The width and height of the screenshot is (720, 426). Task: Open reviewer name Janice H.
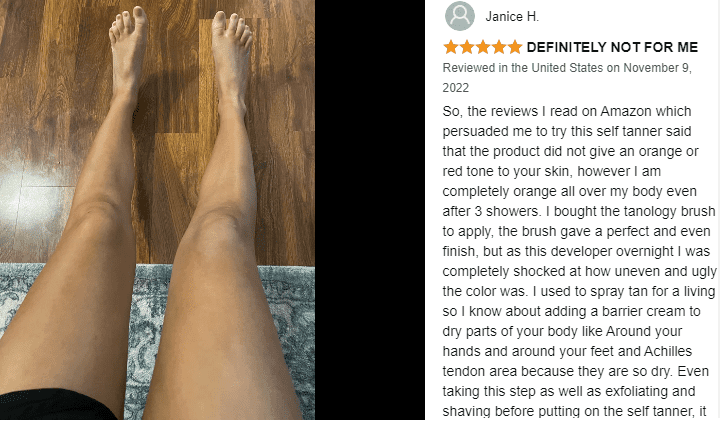coord(512,17)
